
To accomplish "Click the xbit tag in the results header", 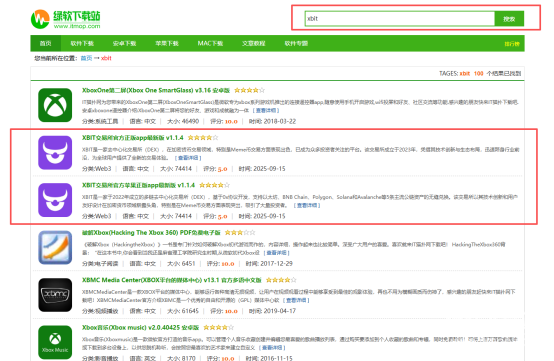I will (465, 73).
